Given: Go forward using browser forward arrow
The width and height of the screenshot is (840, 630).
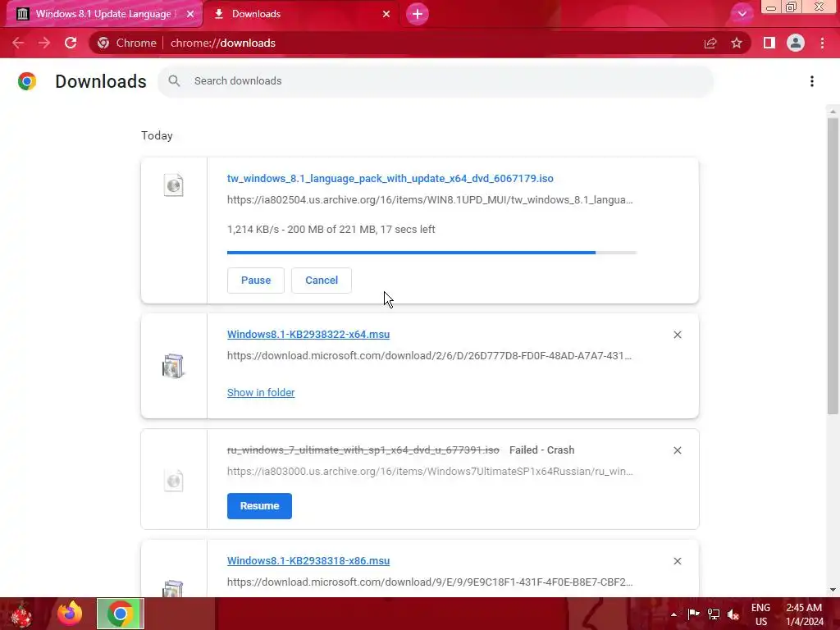Looking at the screenshot, I should click(44, 43).
